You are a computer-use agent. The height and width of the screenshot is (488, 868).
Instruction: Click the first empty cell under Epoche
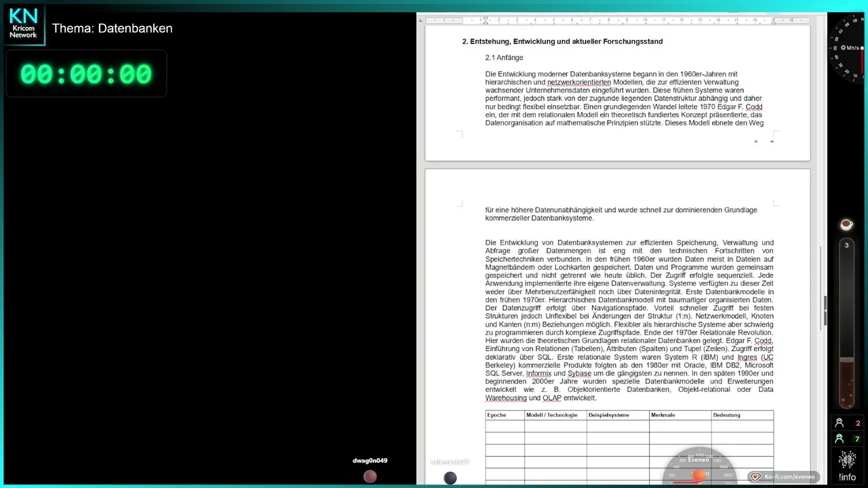tap(505, 426)
